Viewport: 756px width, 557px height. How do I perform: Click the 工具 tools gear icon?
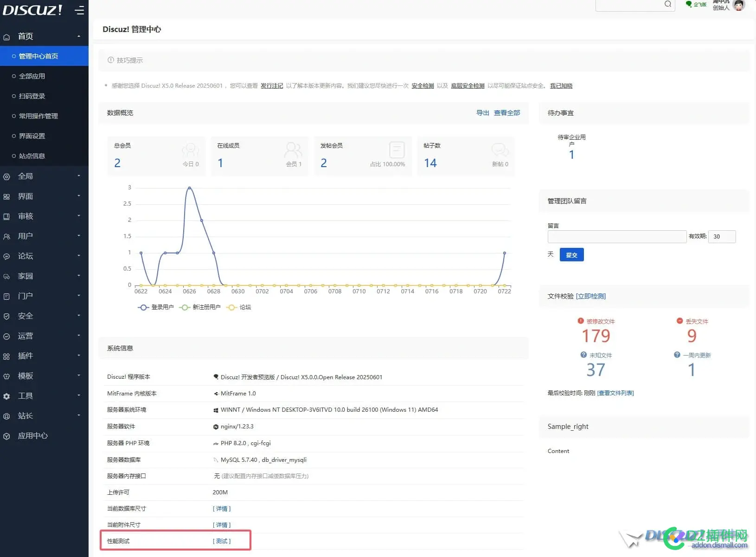pos(6,396)
